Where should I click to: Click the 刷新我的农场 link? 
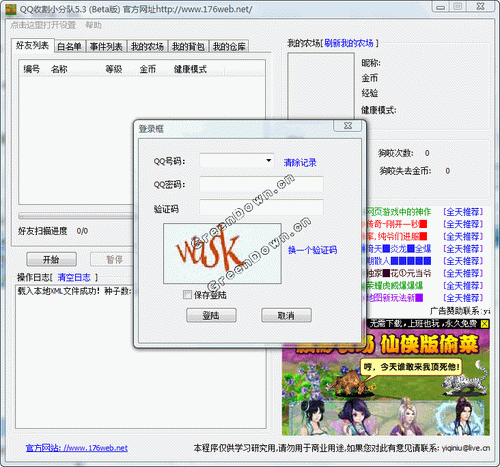coord(349,43)
